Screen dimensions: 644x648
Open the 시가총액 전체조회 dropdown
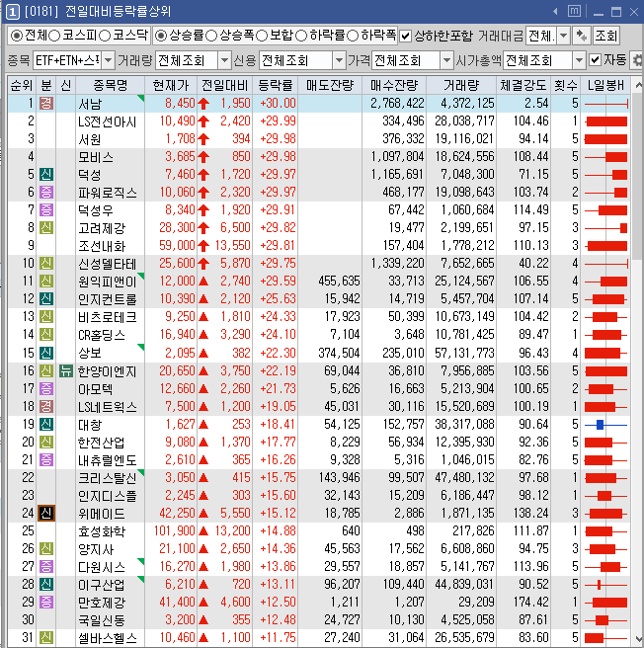pos(579,61)
